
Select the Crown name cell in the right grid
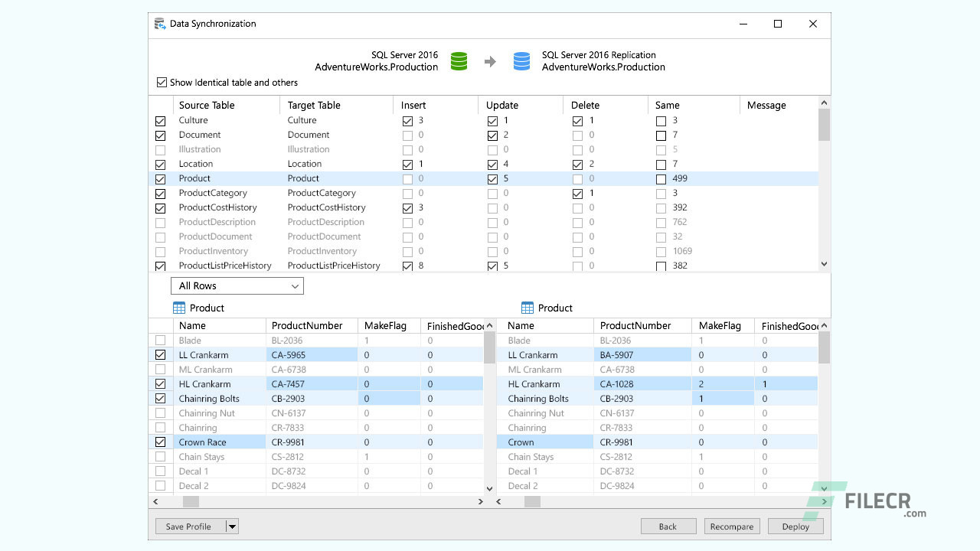pyautogui.click(x=545, y=442)
